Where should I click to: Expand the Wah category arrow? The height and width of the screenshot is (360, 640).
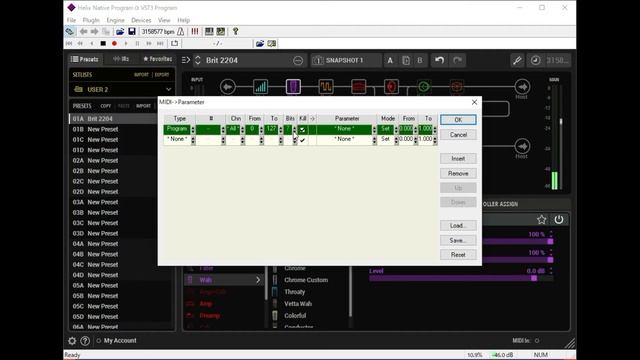coord(258,280)
